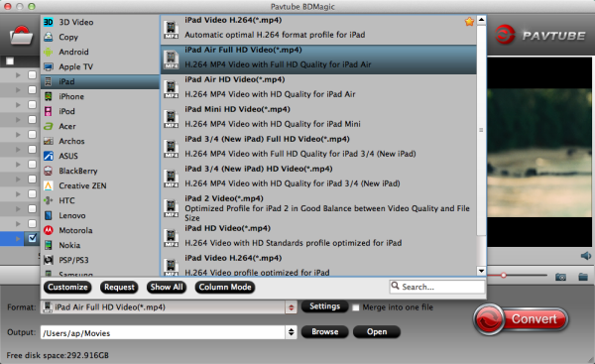This screenshot has height=364, width=595.
Task: Click the ASUS brand icon
Action: click(x=49, y=156)
